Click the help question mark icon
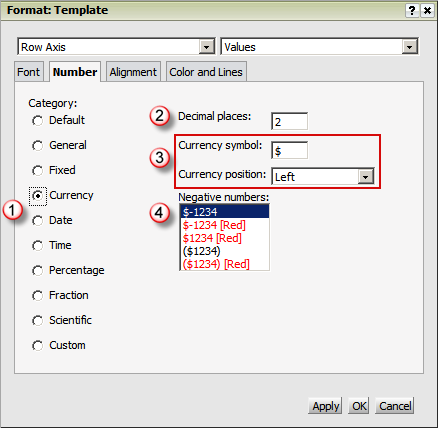Image resolution: width=438 pixels, height=428 pixels. click(412, 11)
